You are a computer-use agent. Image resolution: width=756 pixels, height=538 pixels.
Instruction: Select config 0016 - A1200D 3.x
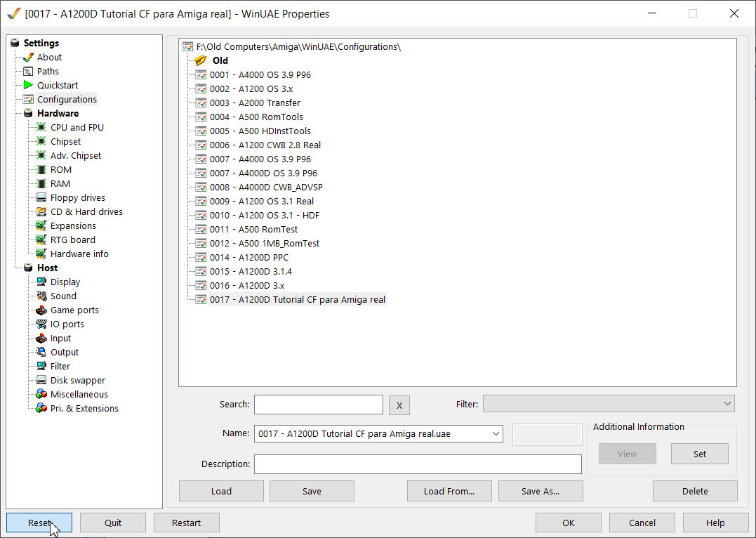coord(247,286)
